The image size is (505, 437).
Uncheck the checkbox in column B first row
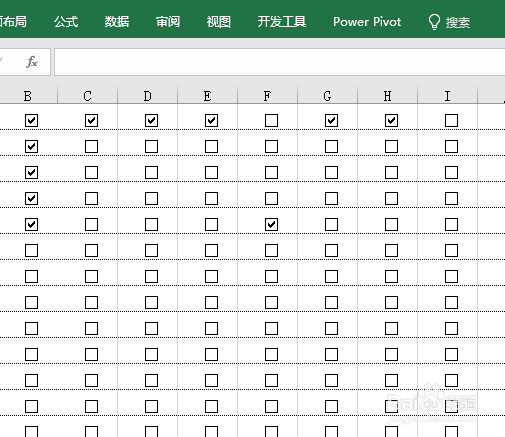click(x=31, y=120)
